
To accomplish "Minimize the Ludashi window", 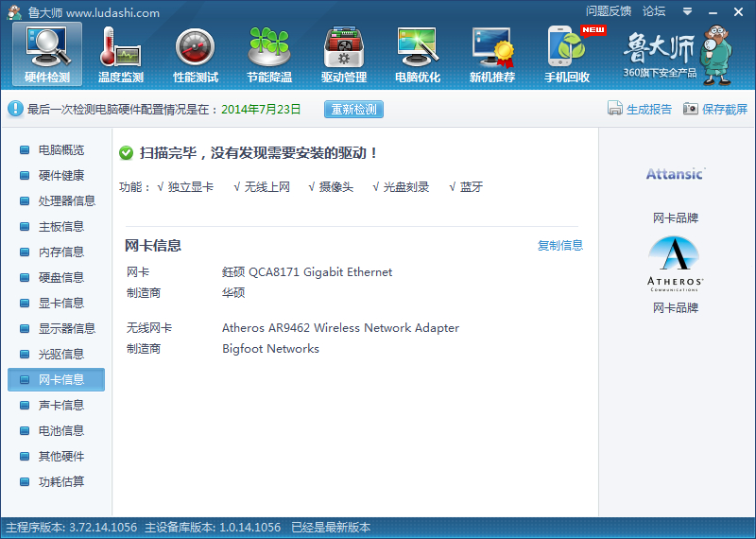I will point(713,12).
